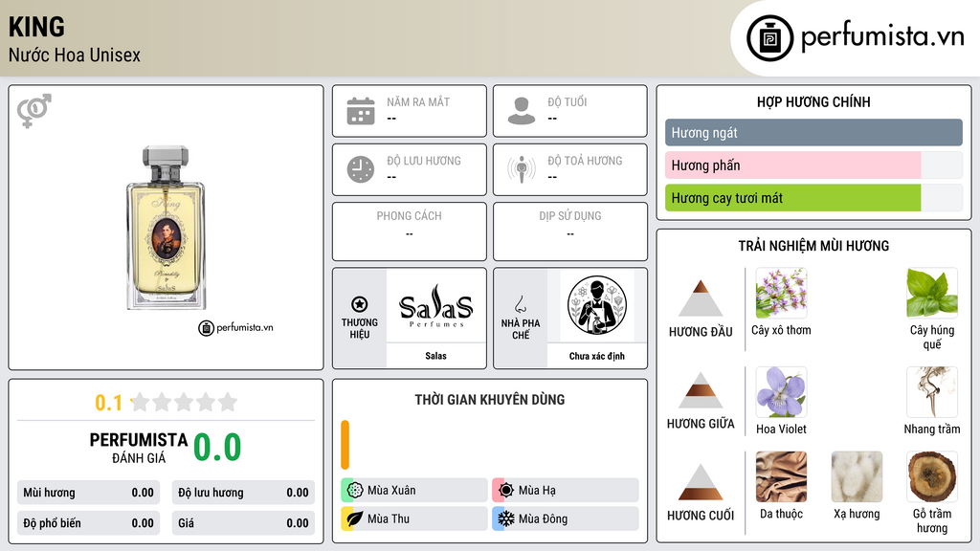Click the Mùa Xuân flower icon
The width and height of the screenshot is (980, 551).
355,490
